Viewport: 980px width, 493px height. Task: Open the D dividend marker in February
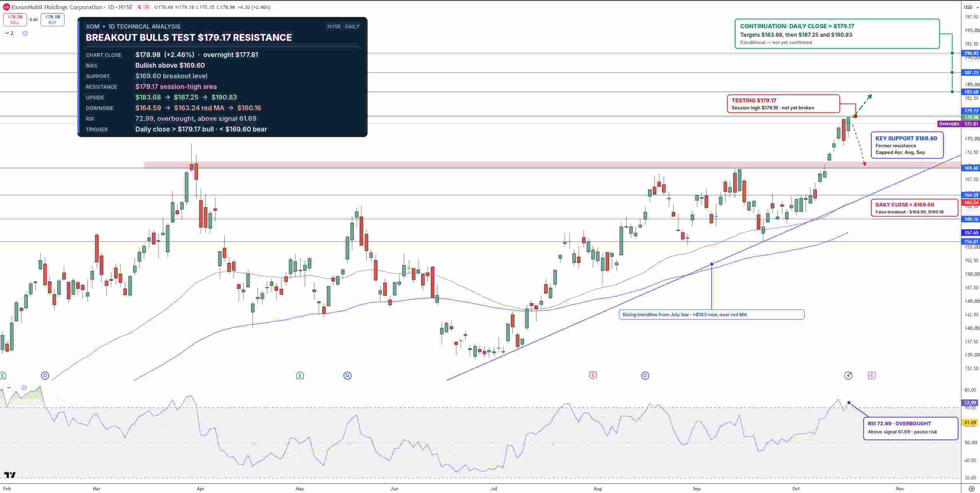(x=45, y=375)
